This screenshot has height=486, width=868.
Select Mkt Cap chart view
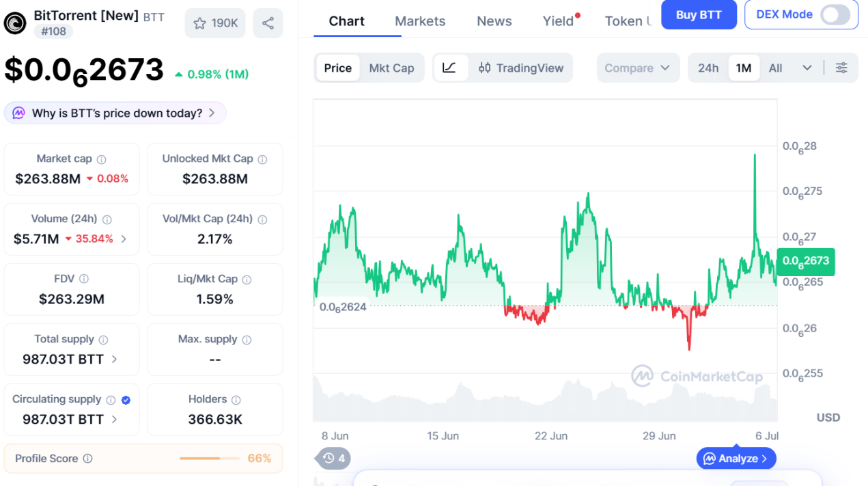pyautogui.click(x=391, y=68)
